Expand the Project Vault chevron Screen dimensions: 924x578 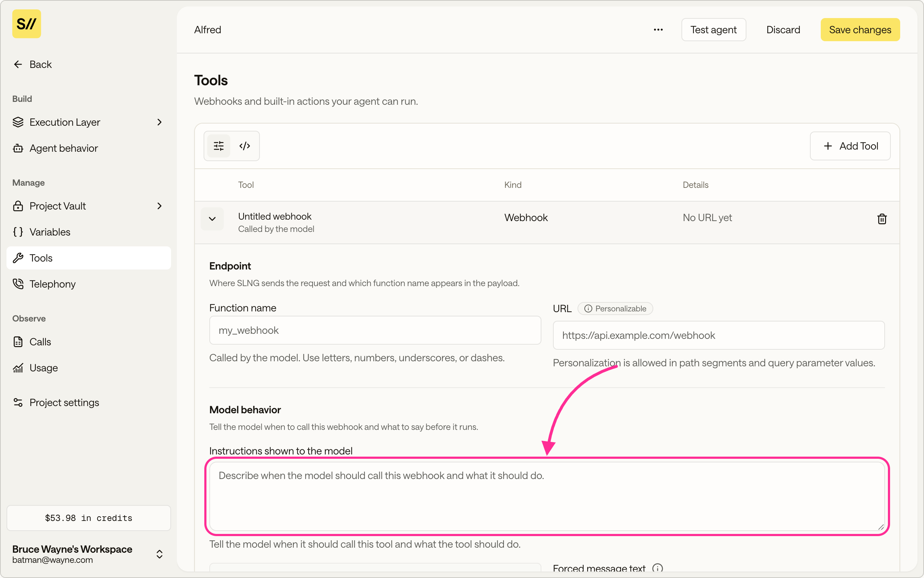tap(160, 206)
